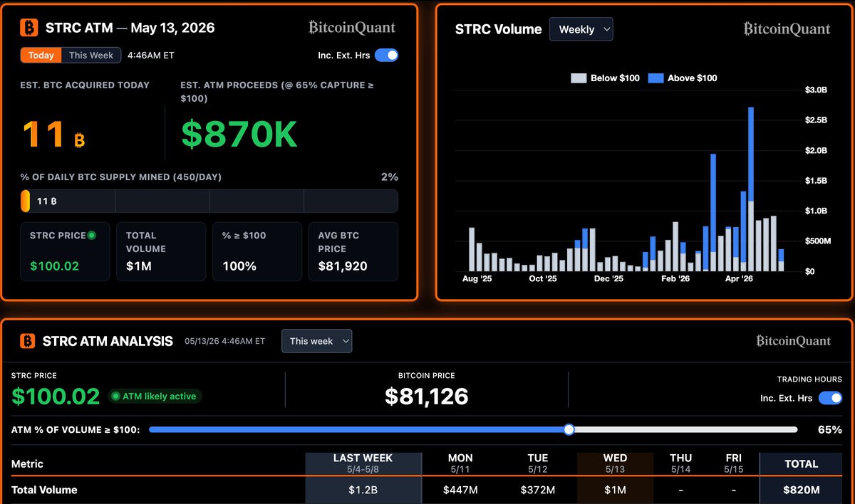The image size is (855, 504).
Task: Open the This week dropdown in ATM Analysis
Action: 316,341
